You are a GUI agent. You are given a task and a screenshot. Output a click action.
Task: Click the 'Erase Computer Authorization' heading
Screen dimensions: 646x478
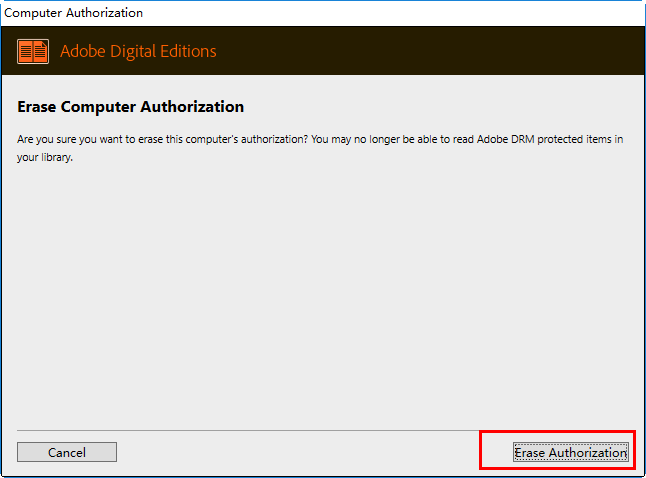click(131, 107)
